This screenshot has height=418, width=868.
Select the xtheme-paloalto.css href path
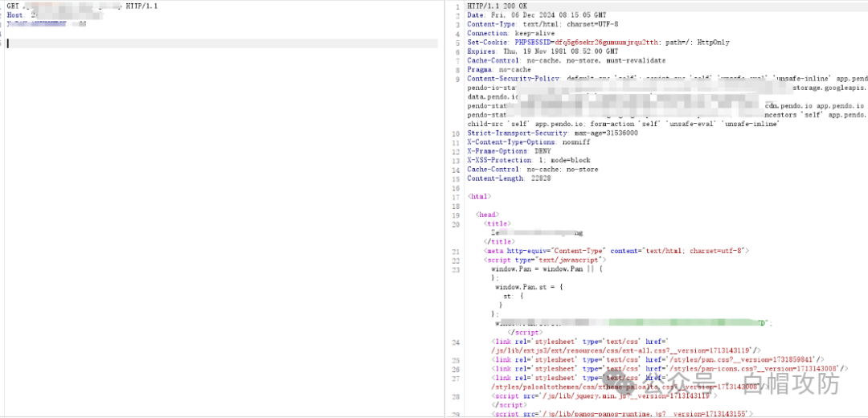point(625,387)
